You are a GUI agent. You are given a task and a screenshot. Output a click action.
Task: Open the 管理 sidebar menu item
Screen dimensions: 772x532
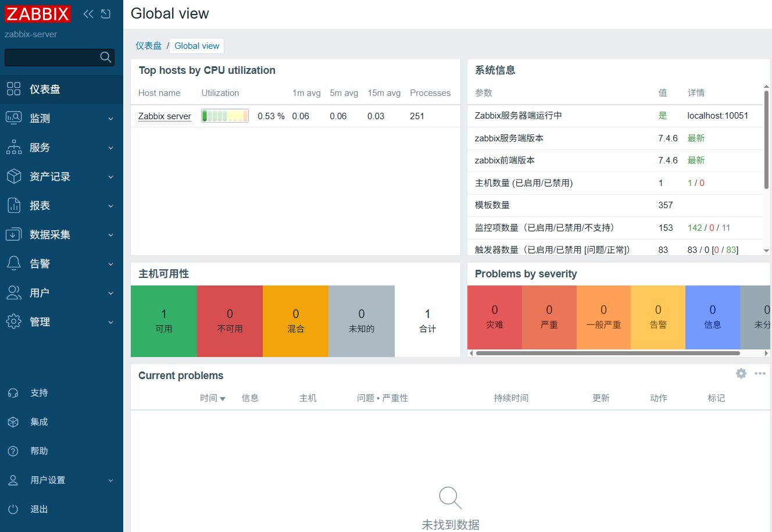62,322
